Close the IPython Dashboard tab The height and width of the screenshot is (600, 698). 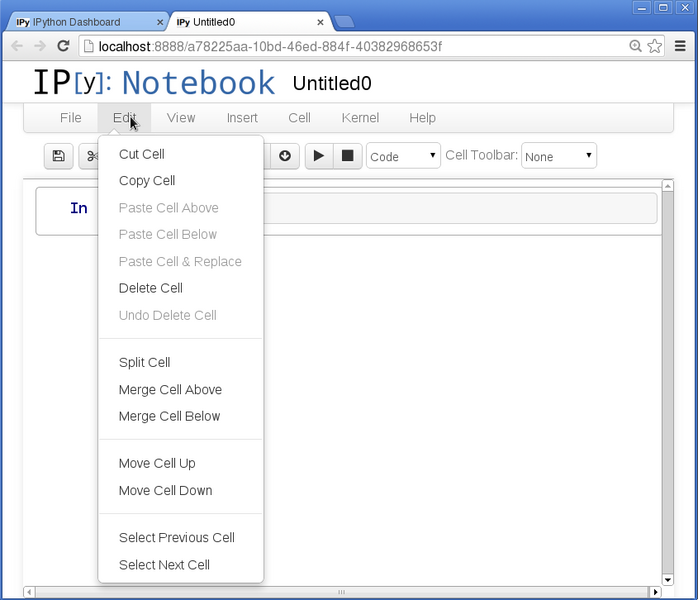[160, 22]
